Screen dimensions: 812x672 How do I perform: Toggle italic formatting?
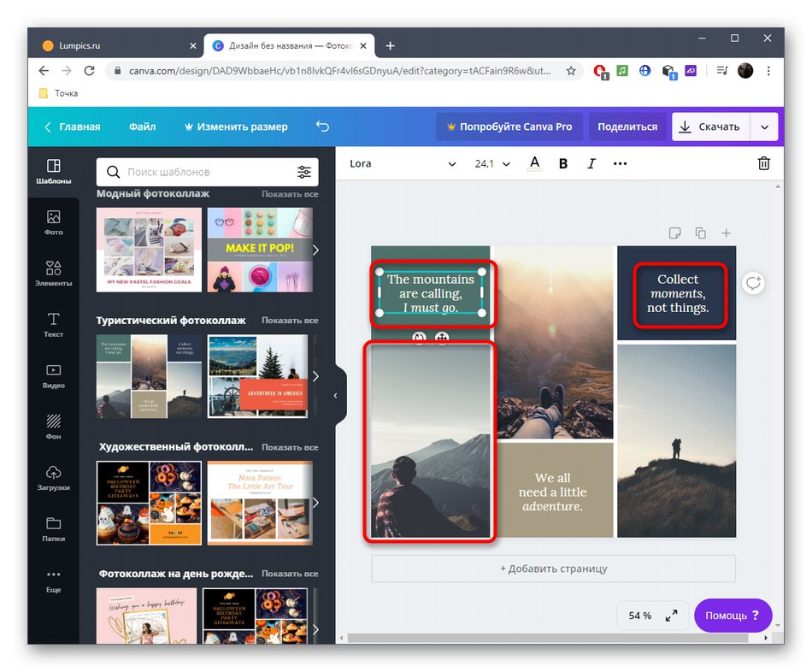coord(591,164)
